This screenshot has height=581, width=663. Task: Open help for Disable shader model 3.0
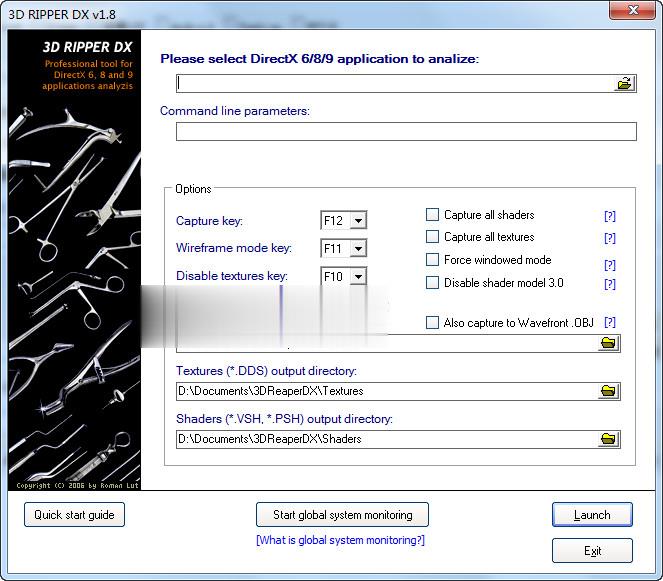point(610,284)
